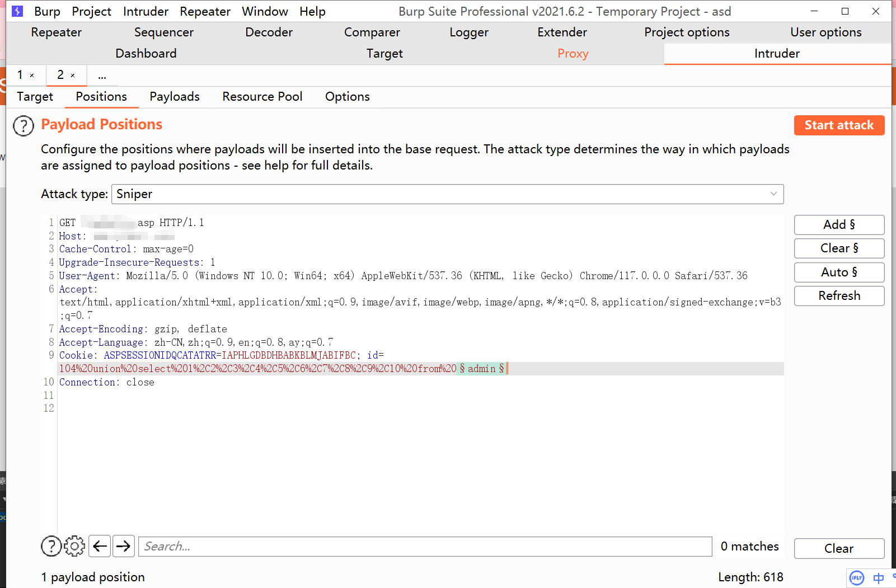The image size is (896, 588).
Task: Switch to the Logger tab
Action: (x=469, y=32)
